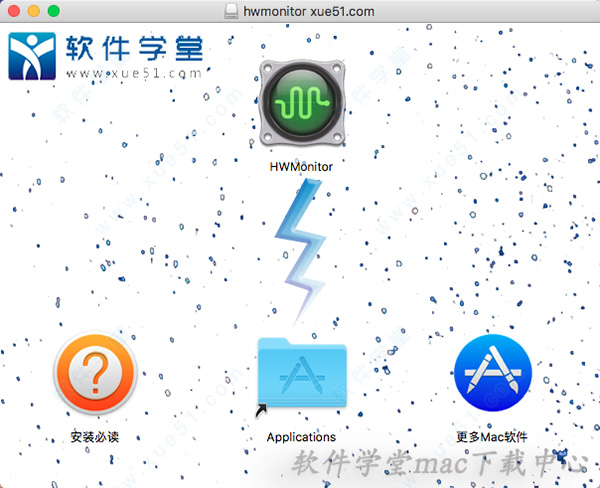This screenshot has width=600, height=488.
Task: Open the blue App Store icon
Action: [492, 372]
